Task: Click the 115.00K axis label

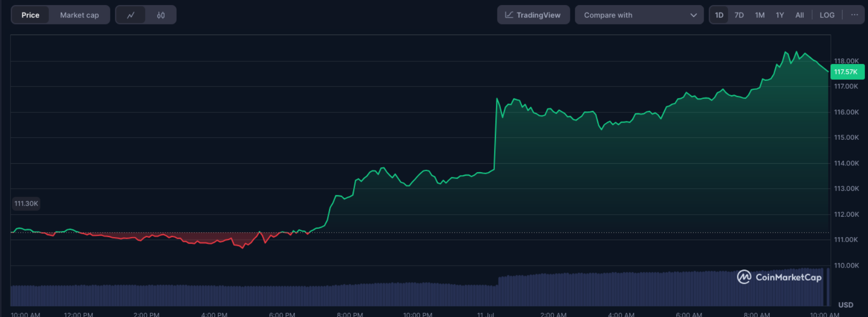Action: tap(847, 137)
